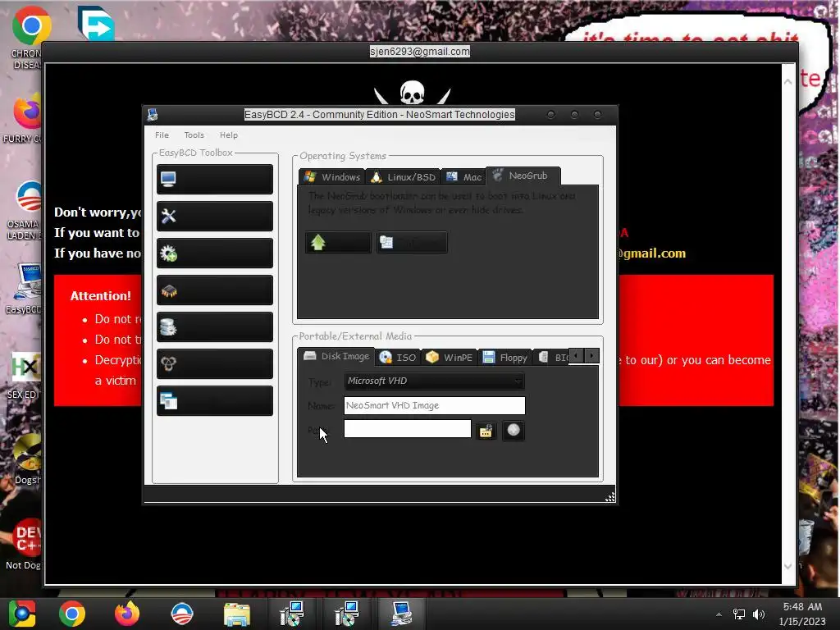Click the second installer icon on the taskbar
The image size is (840, 630).
tap(347, 614)
